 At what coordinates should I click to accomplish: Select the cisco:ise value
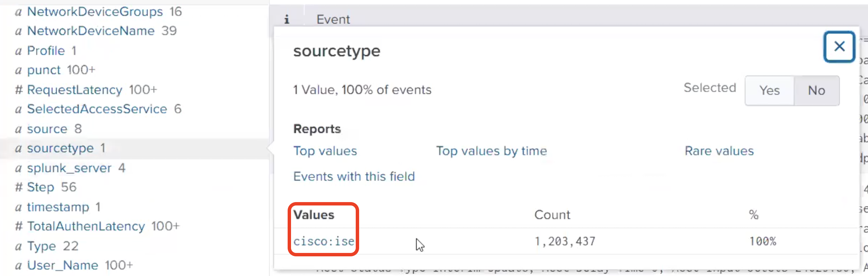[324, 241]
